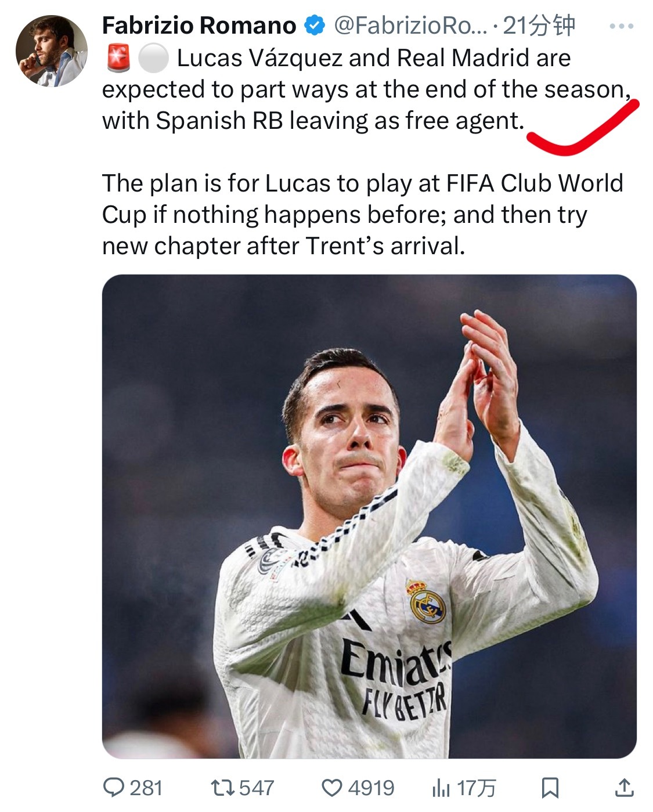Click the red siren emoji

tap(119, 58)
